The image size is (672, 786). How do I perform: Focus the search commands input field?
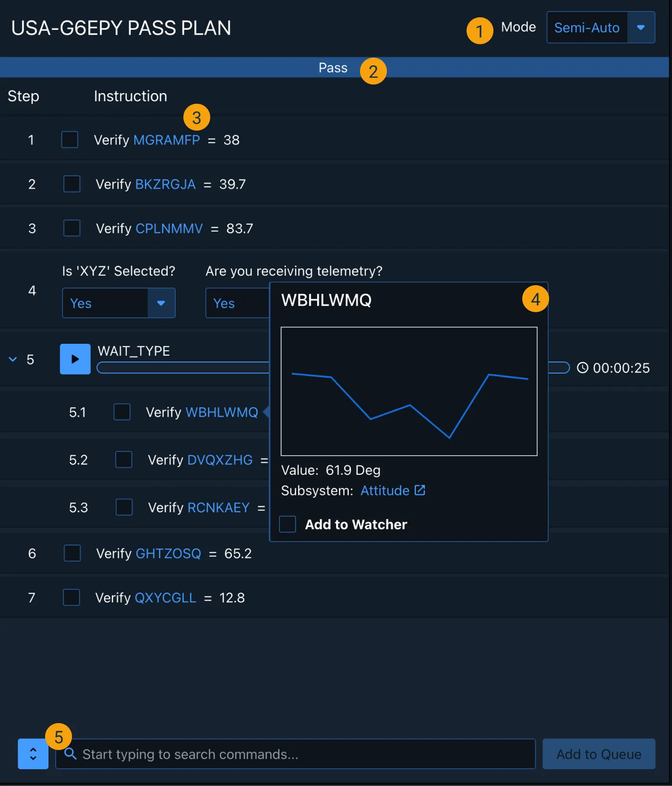click(x=302, y=754)
